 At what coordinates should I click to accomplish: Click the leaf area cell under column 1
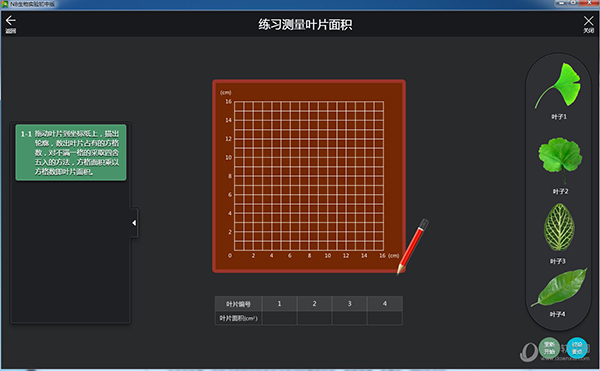click(279, 318)
